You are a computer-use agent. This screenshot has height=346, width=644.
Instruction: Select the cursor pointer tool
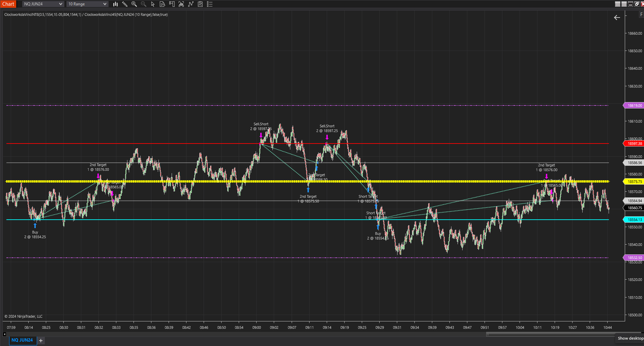(x=153, y=4)
